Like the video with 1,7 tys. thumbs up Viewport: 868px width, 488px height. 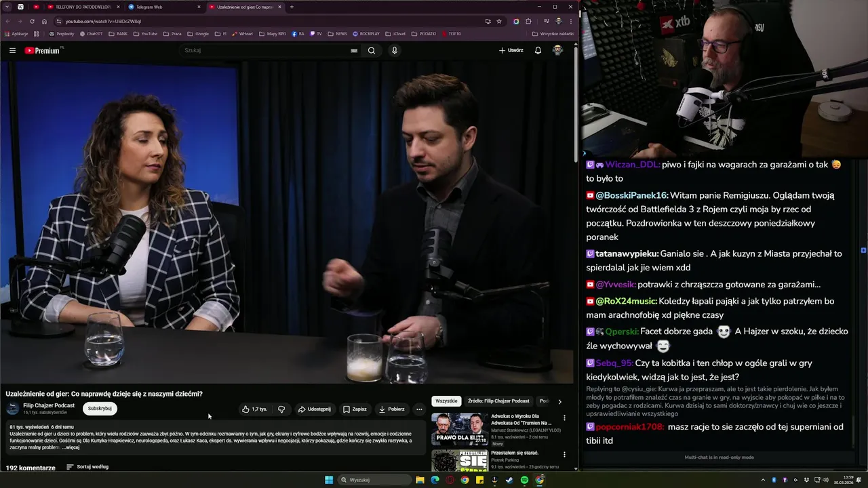254,409
